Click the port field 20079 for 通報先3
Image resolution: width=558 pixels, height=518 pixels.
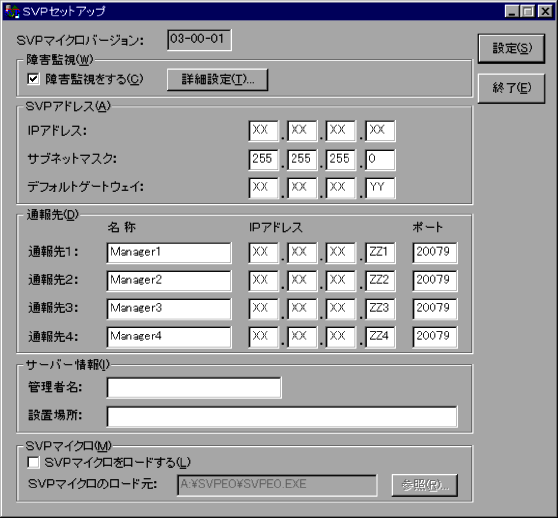[435, 309]
